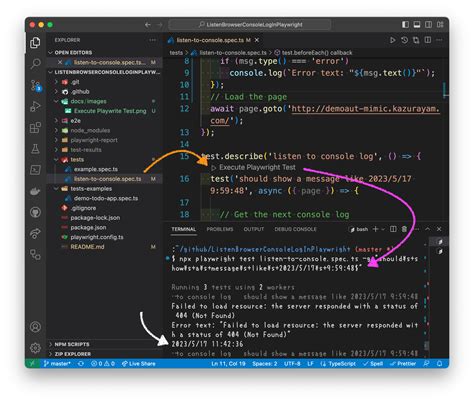Click Spell in the status bar

(373, 364)
